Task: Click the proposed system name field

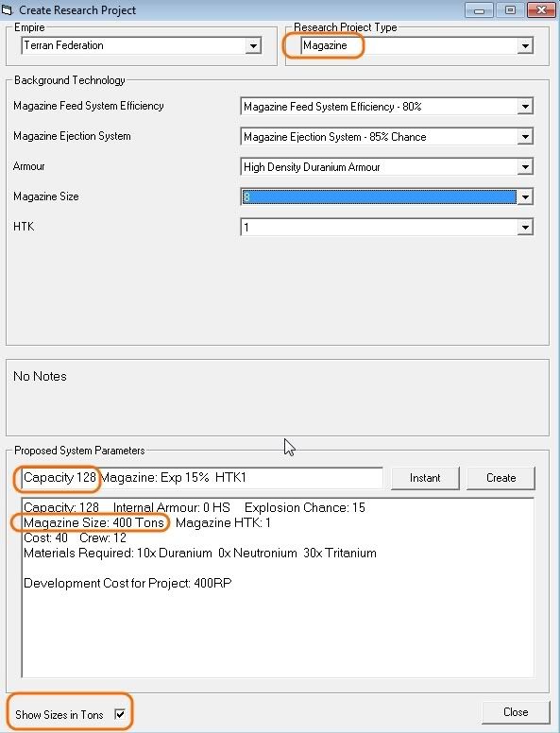Action: point(202,478)
